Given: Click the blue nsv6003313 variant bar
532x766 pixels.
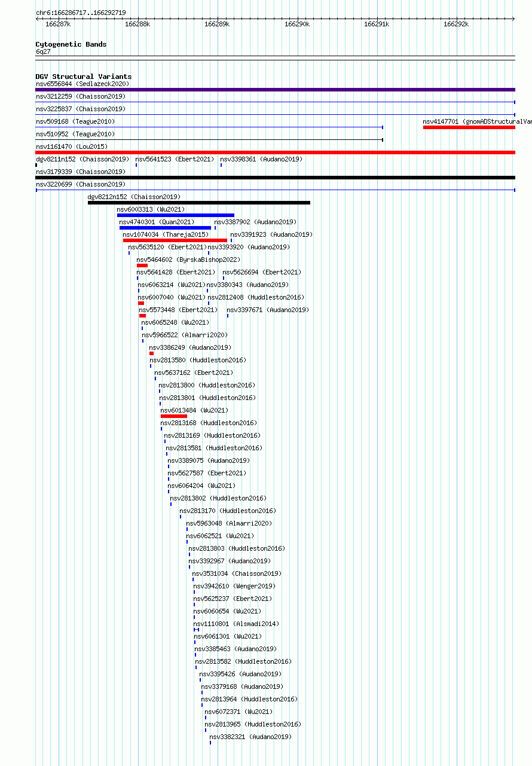Looking at the screenshot, I should [176, 215].
